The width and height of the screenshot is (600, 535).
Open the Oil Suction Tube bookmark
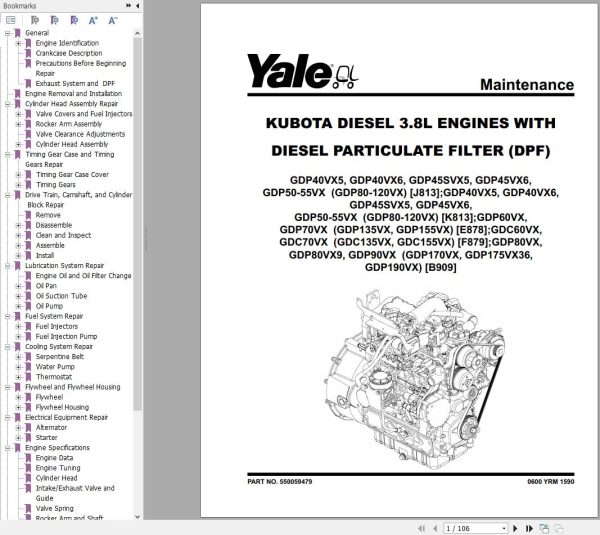[61, 296]
